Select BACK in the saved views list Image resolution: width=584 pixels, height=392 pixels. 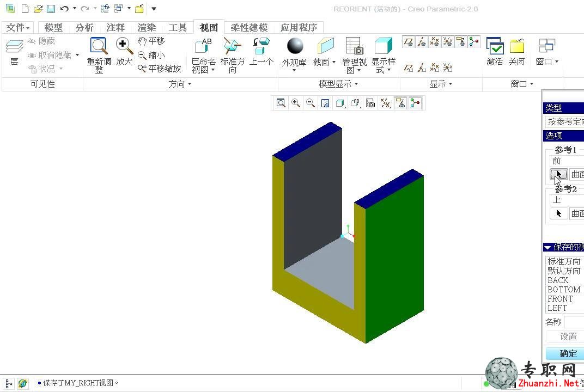[558, 280]
